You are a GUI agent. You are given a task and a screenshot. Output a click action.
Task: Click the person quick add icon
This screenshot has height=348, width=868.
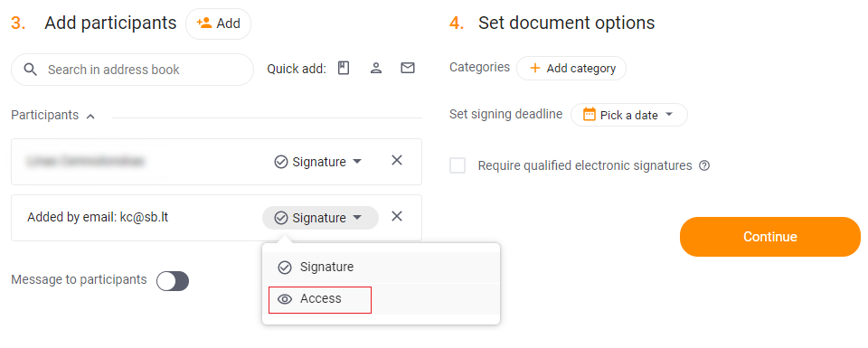376,69
